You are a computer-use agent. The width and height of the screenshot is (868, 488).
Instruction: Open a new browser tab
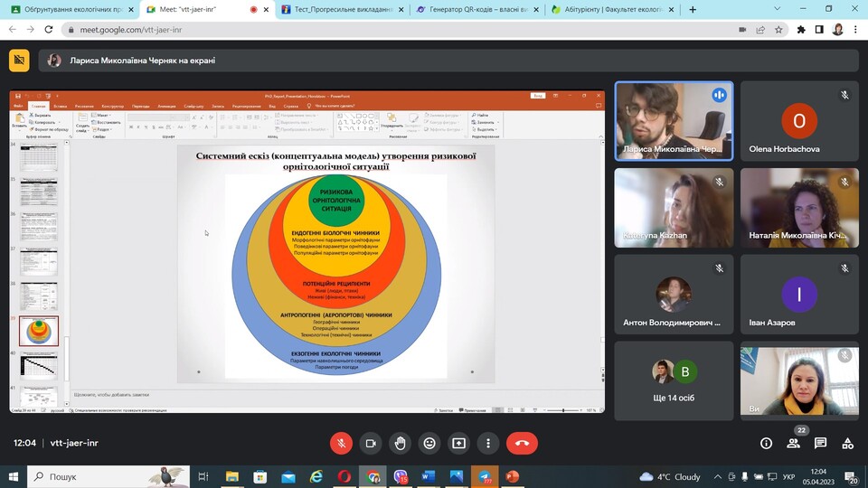(693, 9)
